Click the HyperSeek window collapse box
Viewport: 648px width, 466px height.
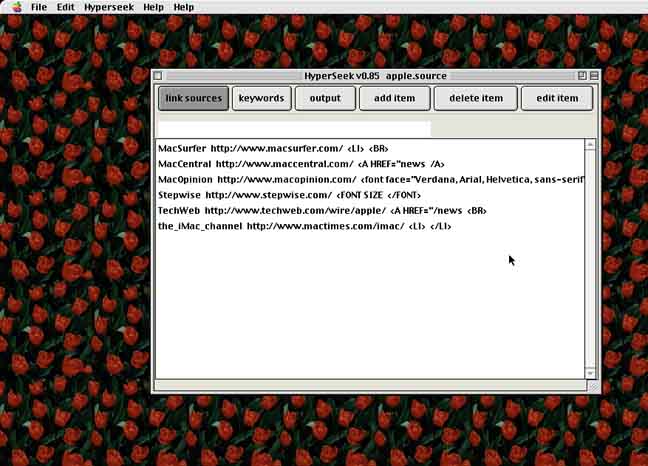click(x=594, y=76)
